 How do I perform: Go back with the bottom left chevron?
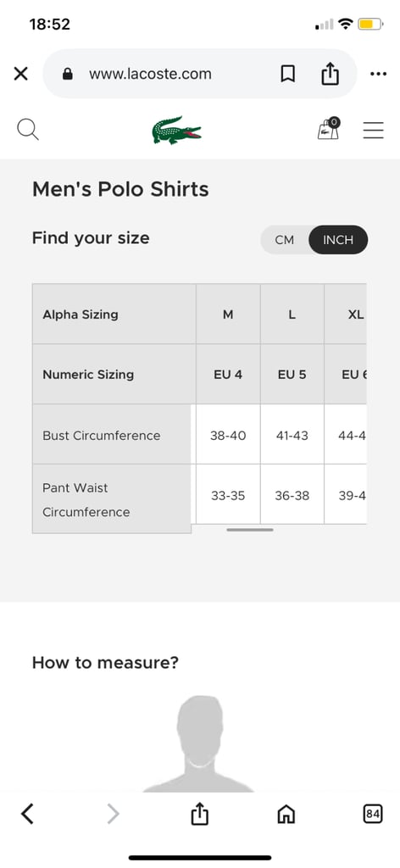point(27,814)
